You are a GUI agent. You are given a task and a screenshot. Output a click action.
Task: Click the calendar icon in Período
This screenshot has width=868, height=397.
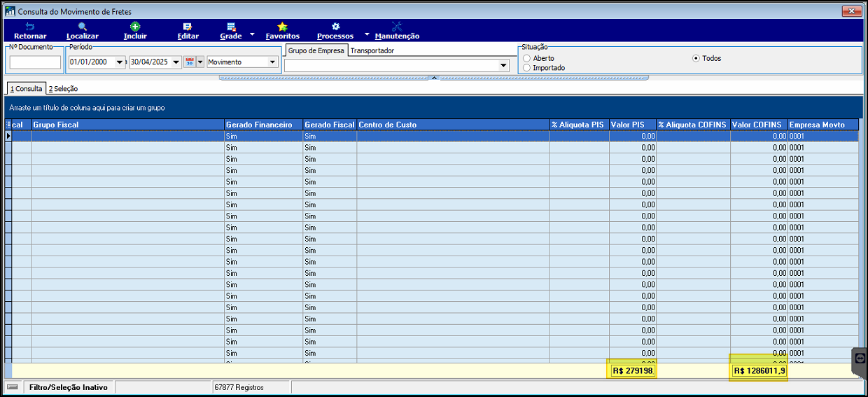pyautogui.click(x=190, y=62)
